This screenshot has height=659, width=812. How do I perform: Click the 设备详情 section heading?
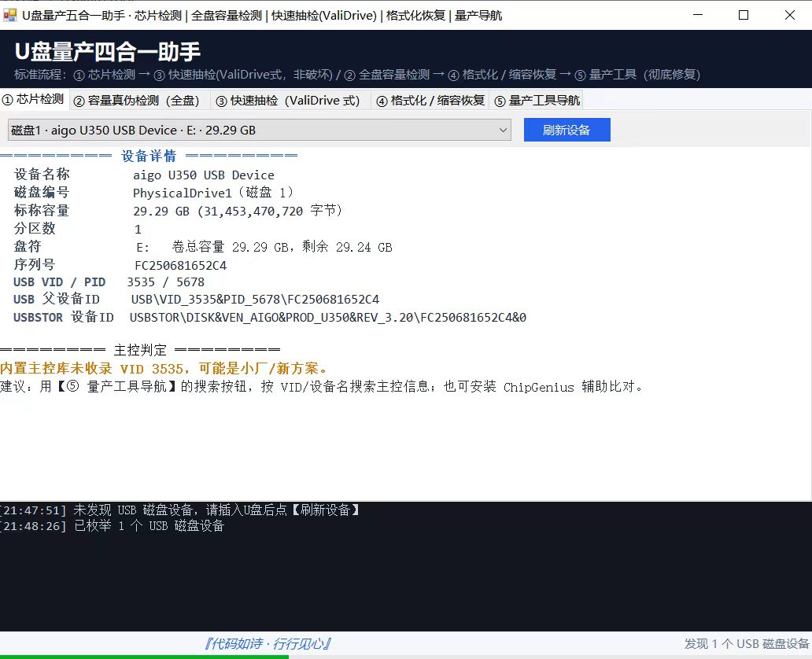[x=149, y=155]
